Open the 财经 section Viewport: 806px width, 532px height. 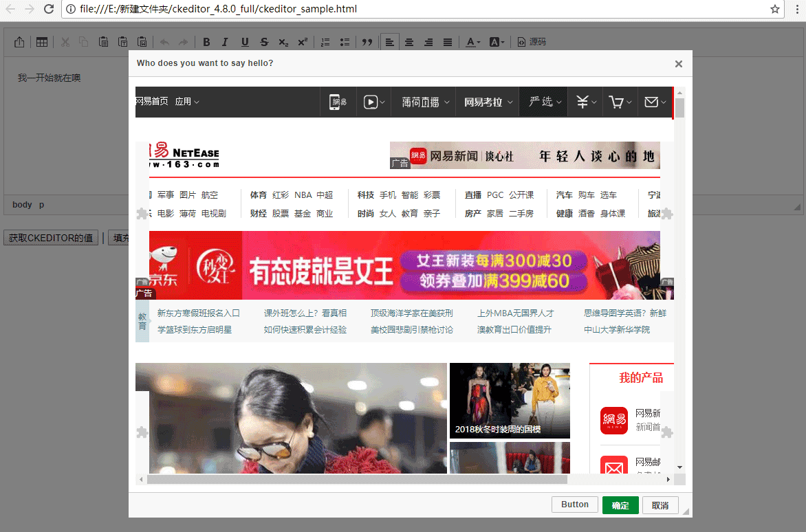tap(259, 214)
